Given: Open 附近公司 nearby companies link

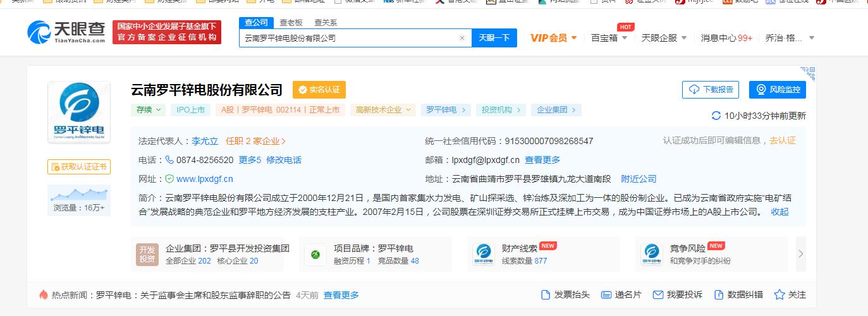Looking at the screenshot, I should tap(639, 179).
